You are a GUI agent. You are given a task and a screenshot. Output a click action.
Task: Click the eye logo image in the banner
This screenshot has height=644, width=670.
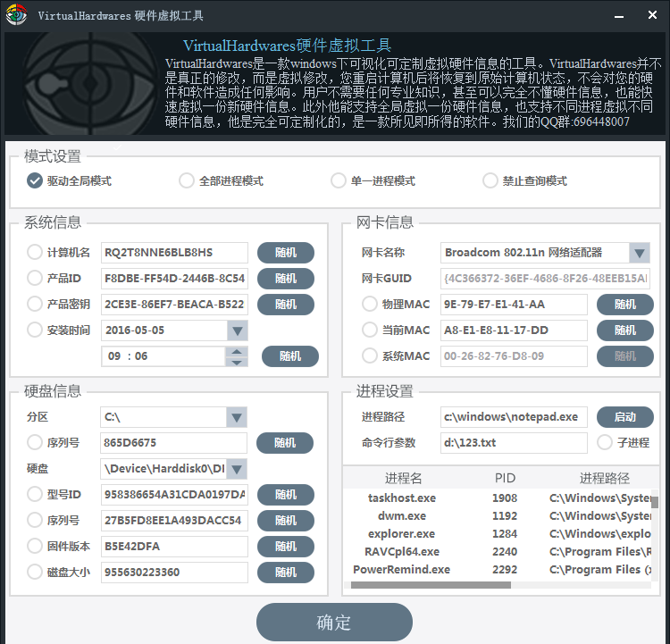tap(85, 83)
